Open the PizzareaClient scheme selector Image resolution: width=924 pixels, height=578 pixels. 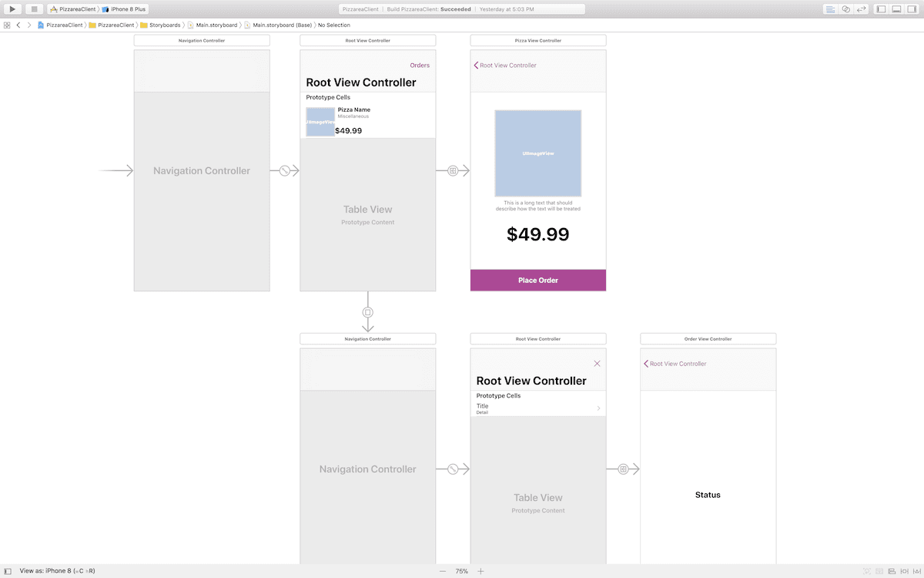73,9
